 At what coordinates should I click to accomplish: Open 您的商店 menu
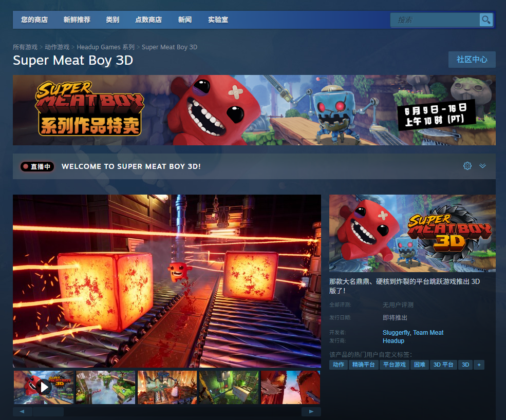[34, 20]
